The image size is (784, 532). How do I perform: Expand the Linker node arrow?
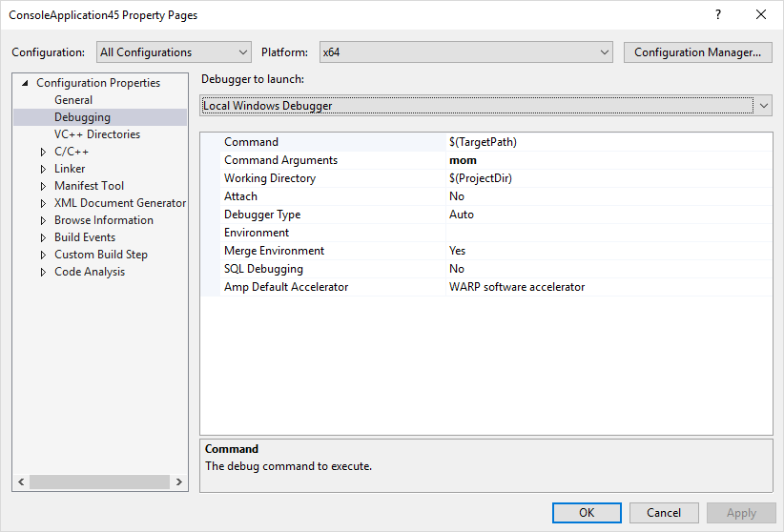point(43,169)
